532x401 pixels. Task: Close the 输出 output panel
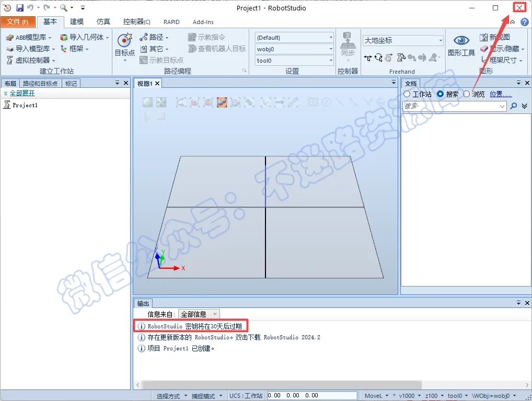pos(527,303)
